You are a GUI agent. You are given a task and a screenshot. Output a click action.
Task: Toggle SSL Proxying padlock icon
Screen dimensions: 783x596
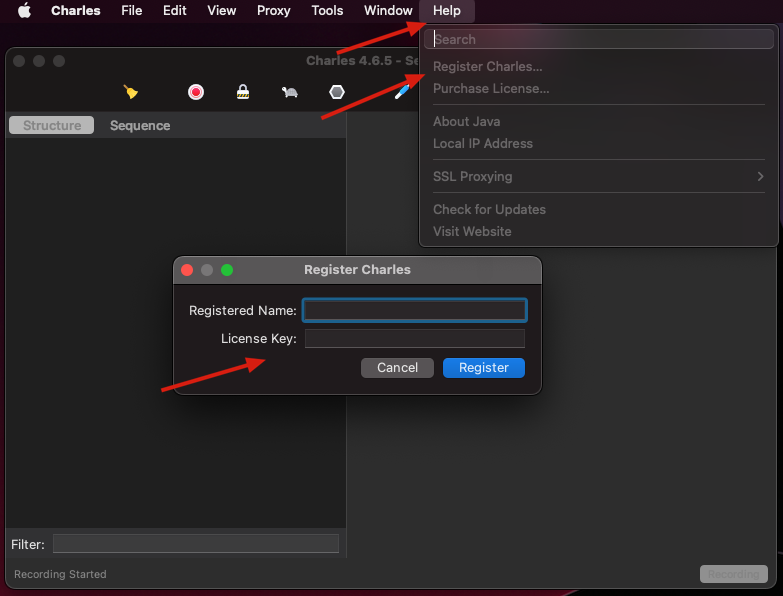tap(243, 92)
